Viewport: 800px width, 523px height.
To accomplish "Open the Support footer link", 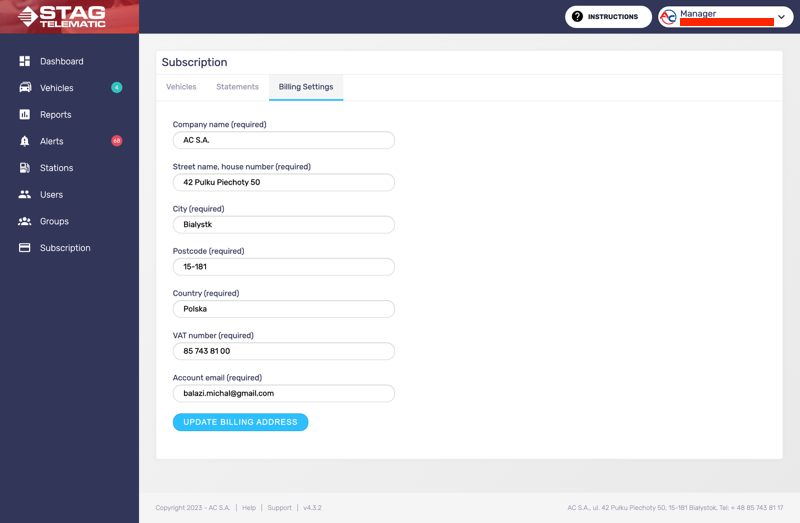I will click(280, 508).
